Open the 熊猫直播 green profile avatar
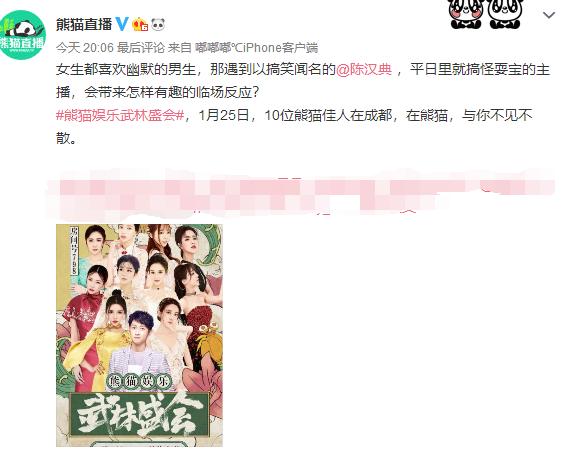This screenshot has width=562, height=454. click(x=22, y=35)
